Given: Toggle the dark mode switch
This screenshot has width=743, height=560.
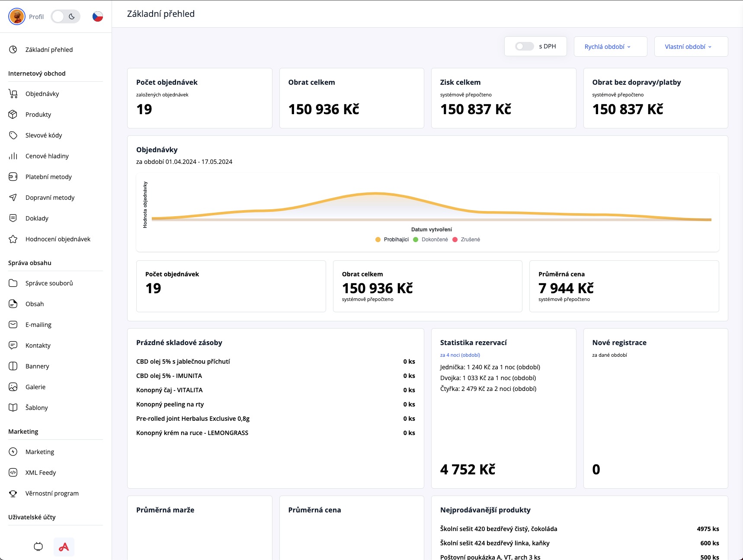Looking at the screenshot, I should coord(65,16).
